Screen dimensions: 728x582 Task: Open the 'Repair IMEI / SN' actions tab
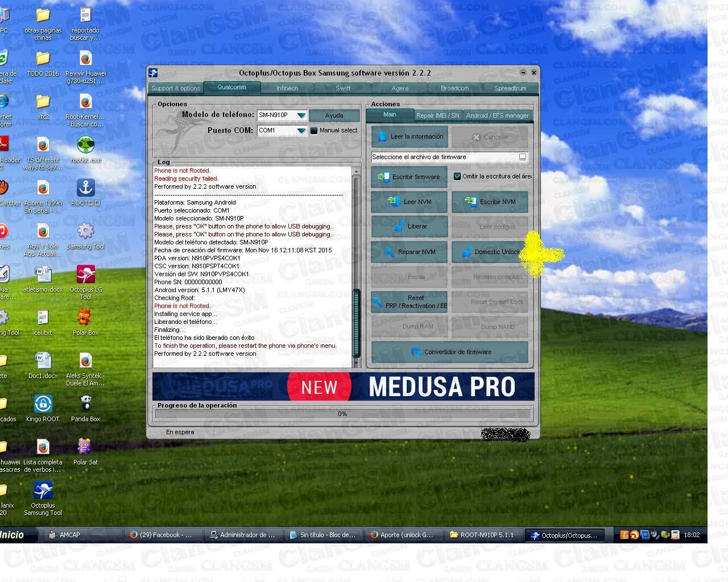click(438, 115)
